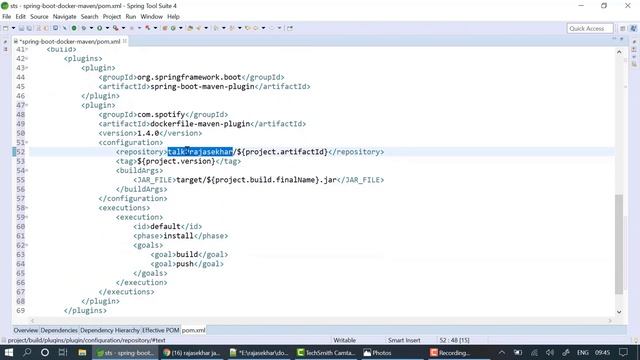Click the Open Perspective icon
This screenshot has width=640, height=360.
623,29
